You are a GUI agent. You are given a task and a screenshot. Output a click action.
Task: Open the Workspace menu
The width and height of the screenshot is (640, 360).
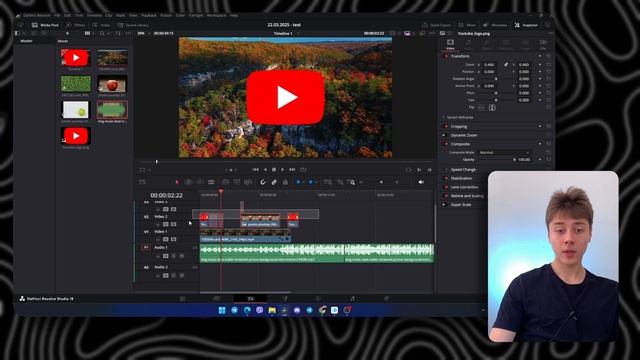click(x=216, y=16)
